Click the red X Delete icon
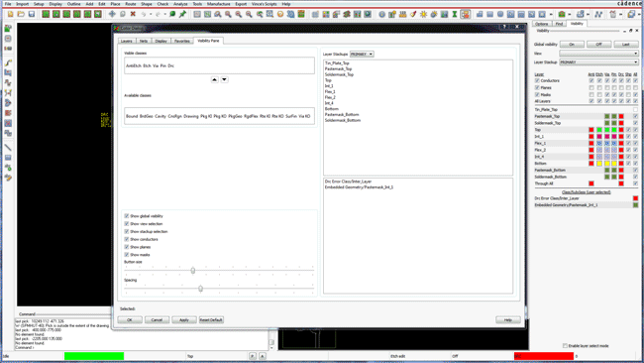The height and width of the screenshot is (363, 644). point(133,15)
